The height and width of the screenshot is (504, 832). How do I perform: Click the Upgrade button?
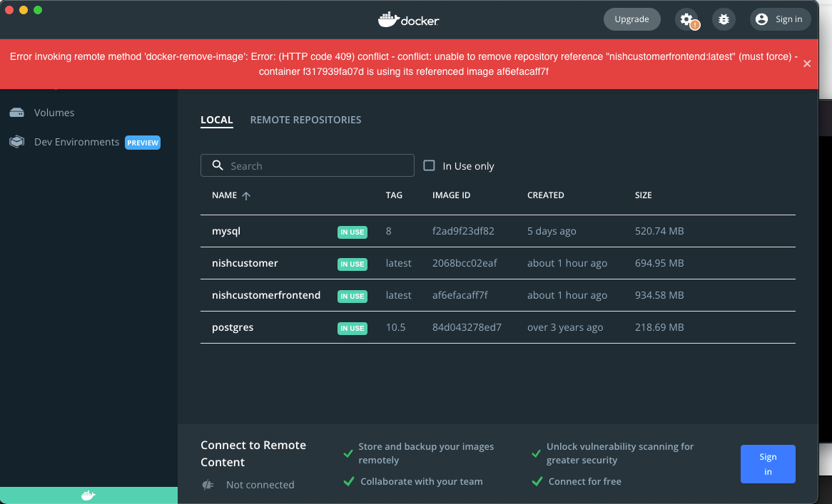(x=631, y=19)
